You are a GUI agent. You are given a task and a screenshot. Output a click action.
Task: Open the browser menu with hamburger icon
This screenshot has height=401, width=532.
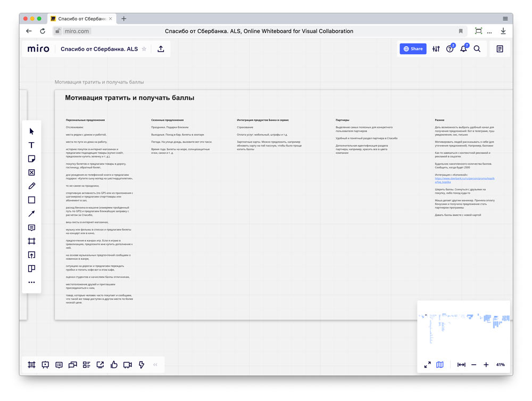(504, 18)
